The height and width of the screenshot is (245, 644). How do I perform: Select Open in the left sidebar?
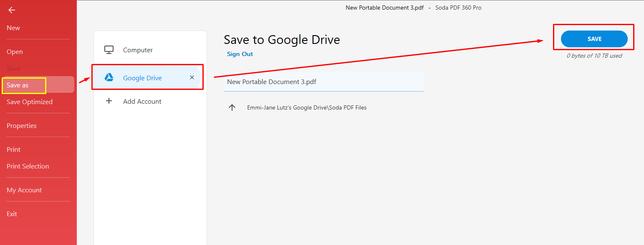15,52
